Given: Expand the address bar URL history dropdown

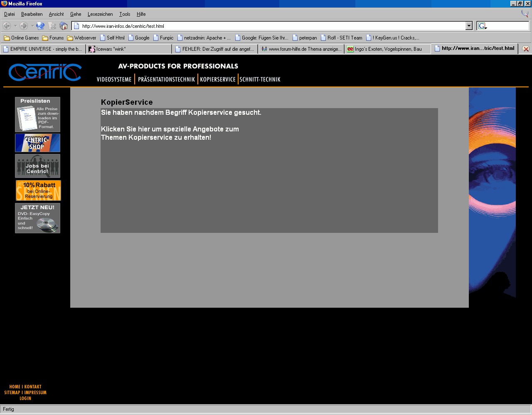Looking at the screenshot, I should [x=469, y=26].
